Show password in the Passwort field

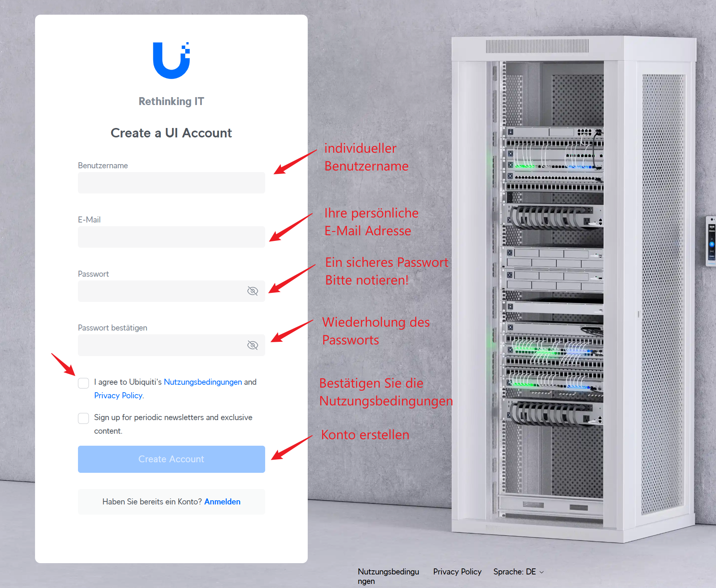coord(252,291)
